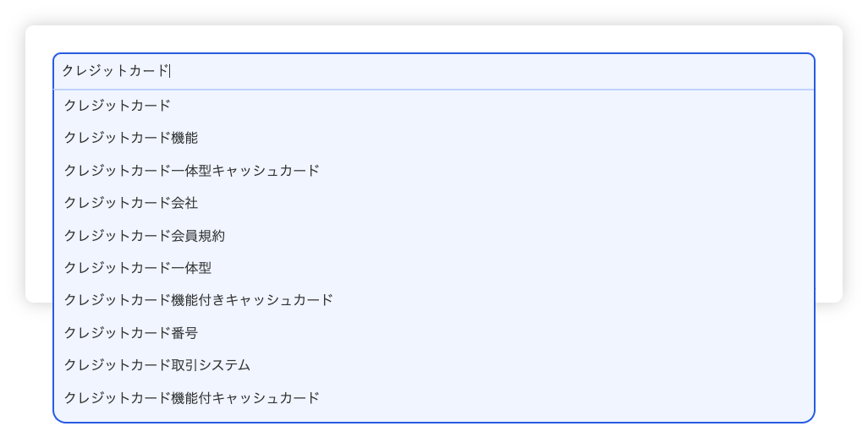Pick the クレジットカード機能付きキャッシュカード option

(199, 300)
